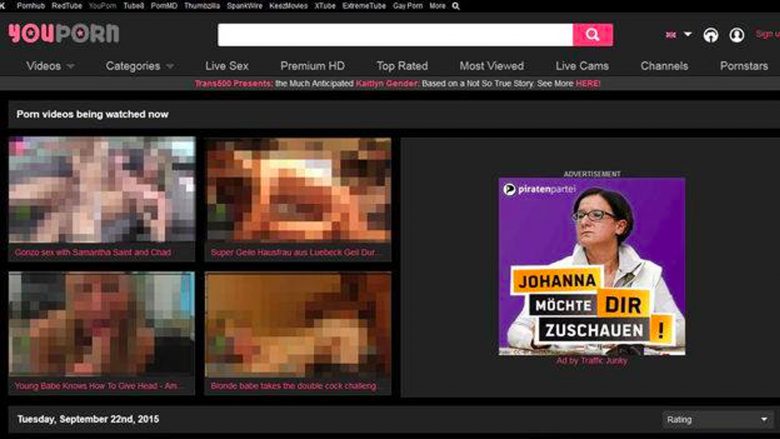Screen dimensions: 780x439
Task: Click the headphones support icon
Action: 710,35
